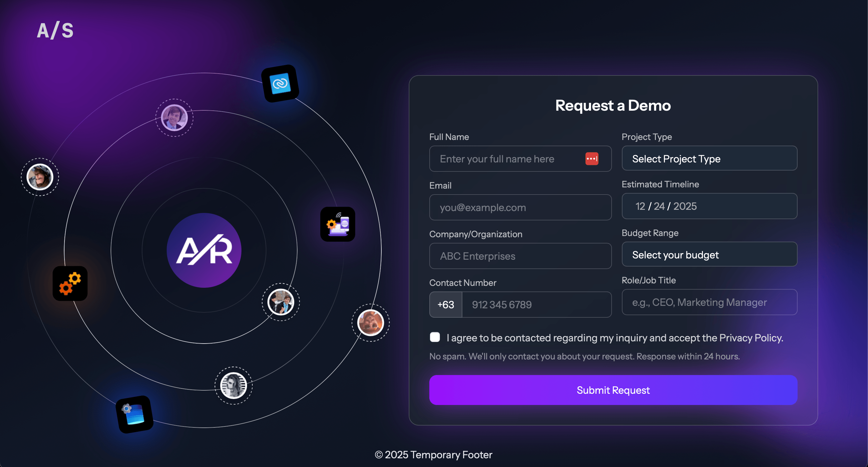Click the red password manager icon in Full Name
The height and width of the screenshot is (467, 868).
[592, 158]
